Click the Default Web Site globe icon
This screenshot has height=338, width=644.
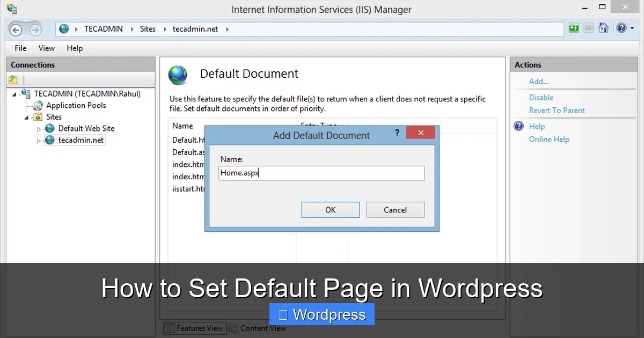[x=50, y=128]
